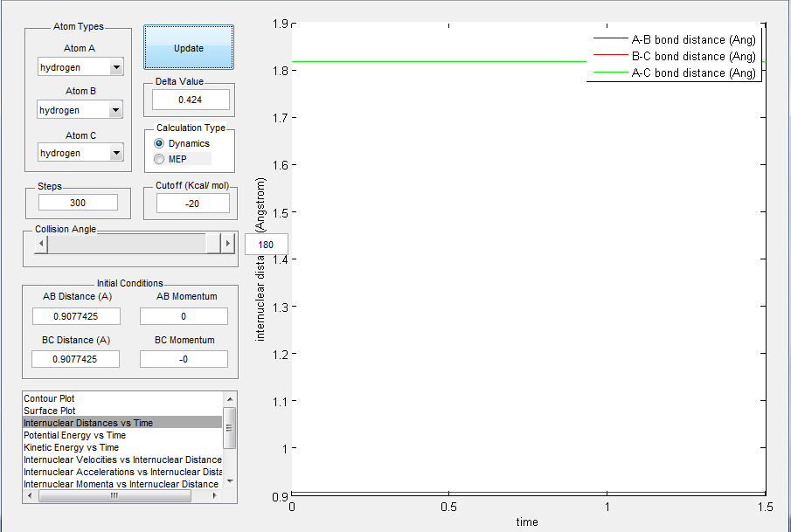Click the green A-C distance line in the plot
This screenshot has width=791, height=532.
point(439,61)
